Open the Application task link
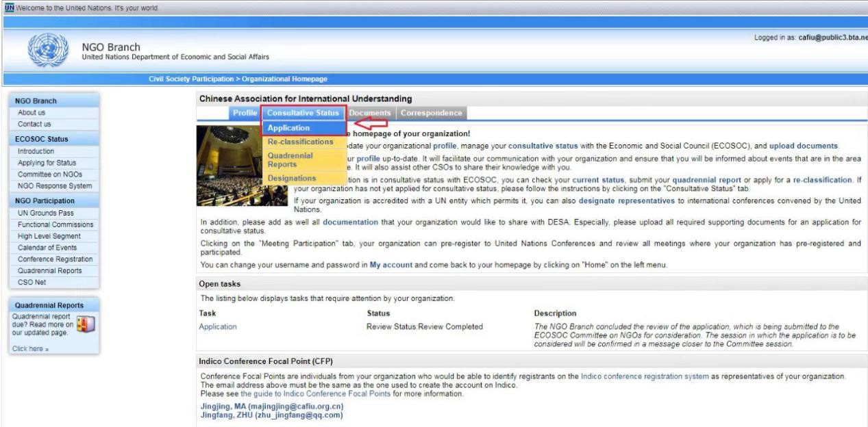This screenshot has height=427, width=868. 218,326
